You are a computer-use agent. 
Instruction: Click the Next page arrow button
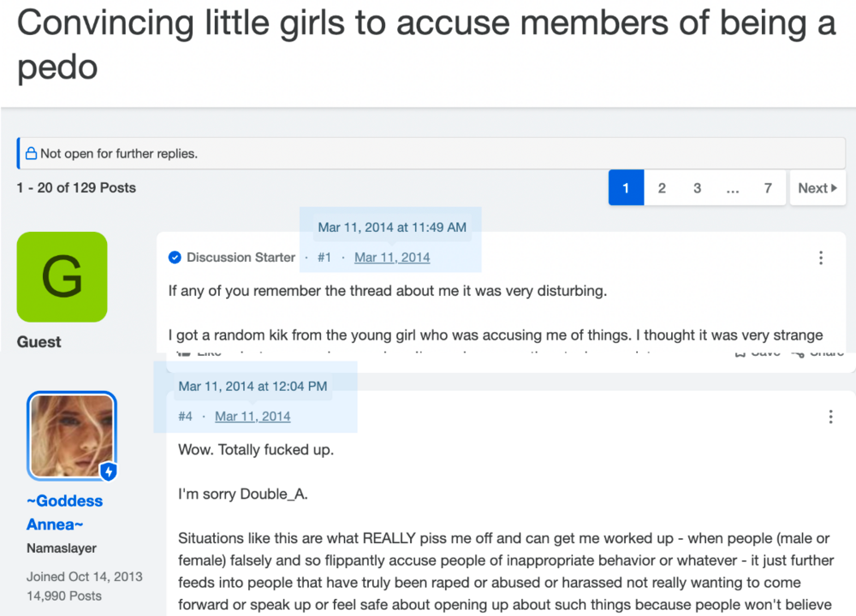pos(817,188)
